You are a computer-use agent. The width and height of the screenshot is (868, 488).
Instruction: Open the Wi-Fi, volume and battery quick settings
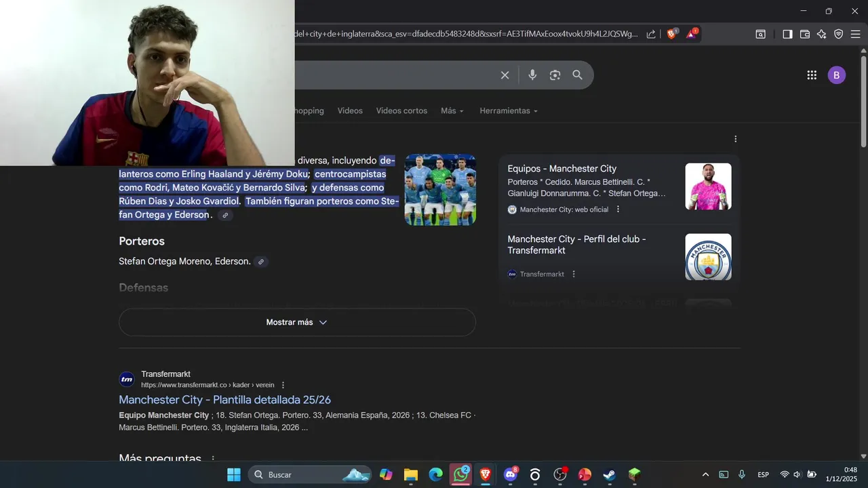click(x=798, y=474)
